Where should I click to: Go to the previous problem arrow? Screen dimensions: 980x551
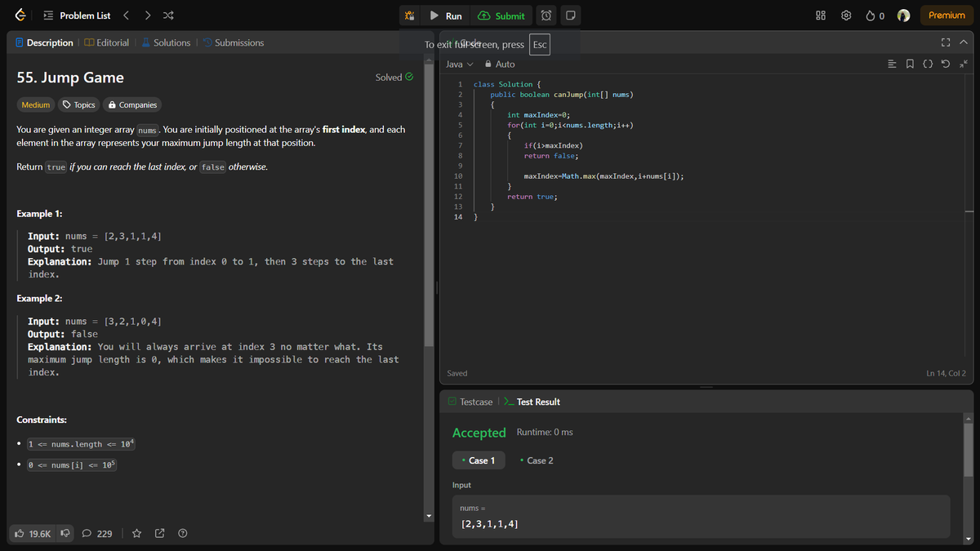pos(126,16)
